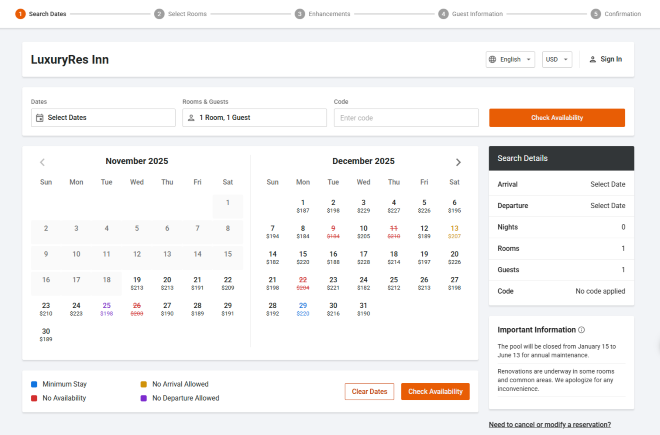Click the calendar icon in Select Dates field

pos(40,118)
